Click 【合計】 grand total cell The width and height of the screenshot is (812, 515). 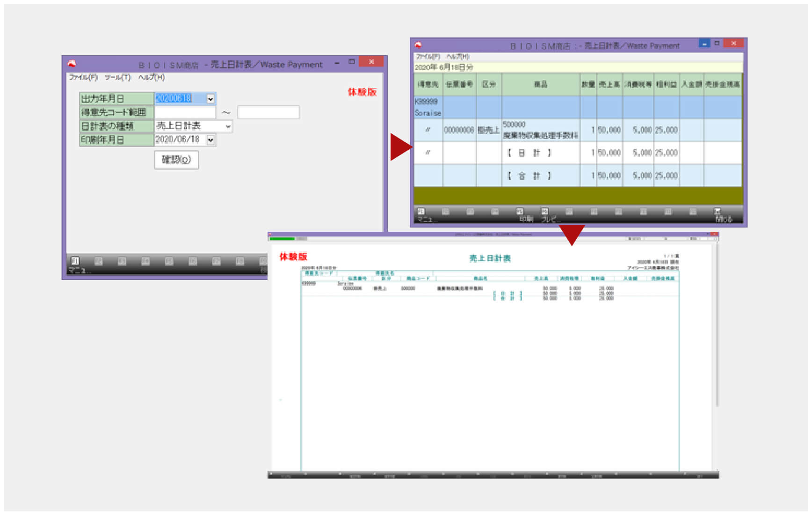(541, 176)
